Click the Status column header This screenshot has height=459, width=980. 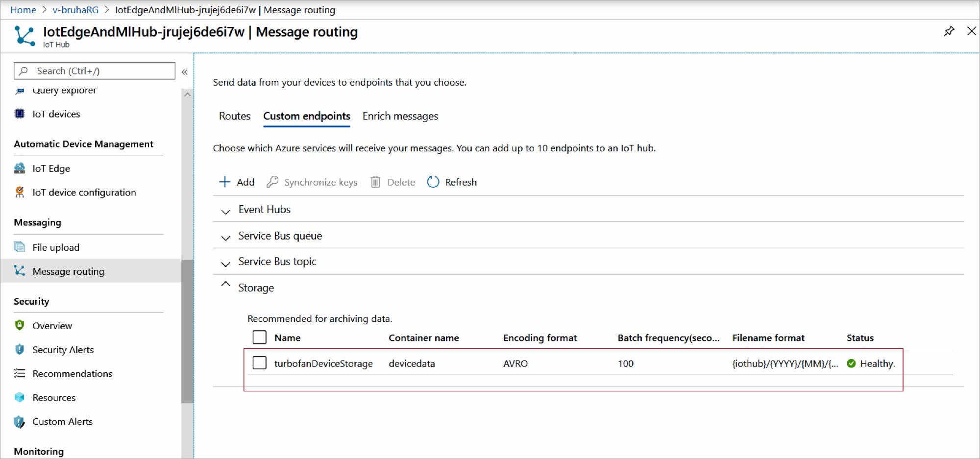point(860,338)
